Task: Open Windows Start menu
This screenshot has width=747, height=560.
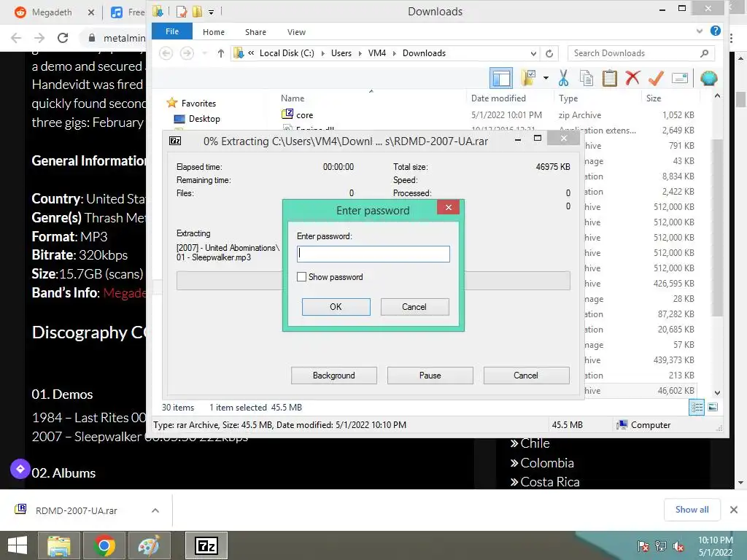Action: coord(18,545)
